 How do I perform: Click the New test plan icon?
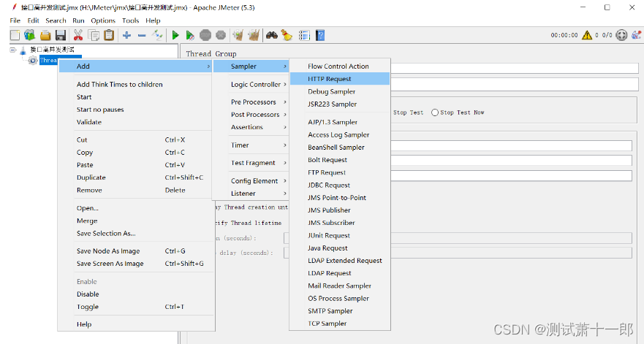tap(15, 35)
